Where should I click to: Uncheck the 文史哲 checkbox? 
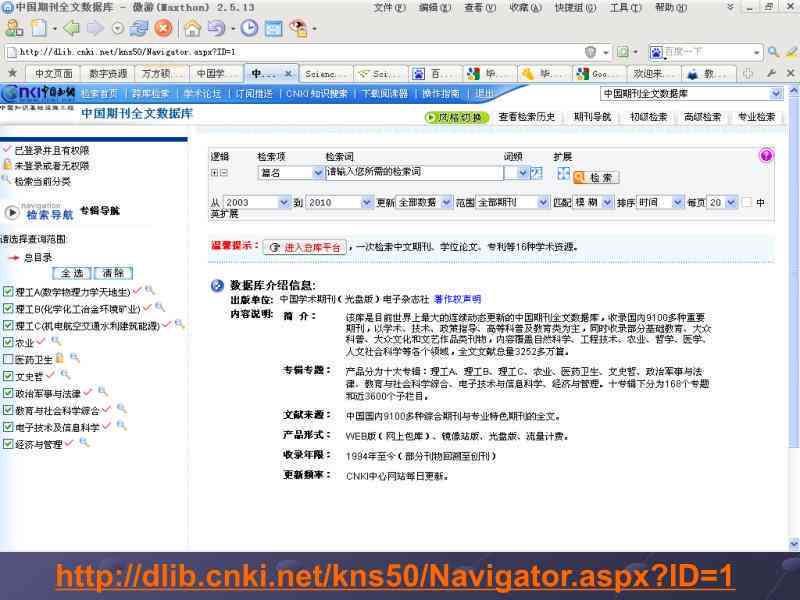click(8, 376)
